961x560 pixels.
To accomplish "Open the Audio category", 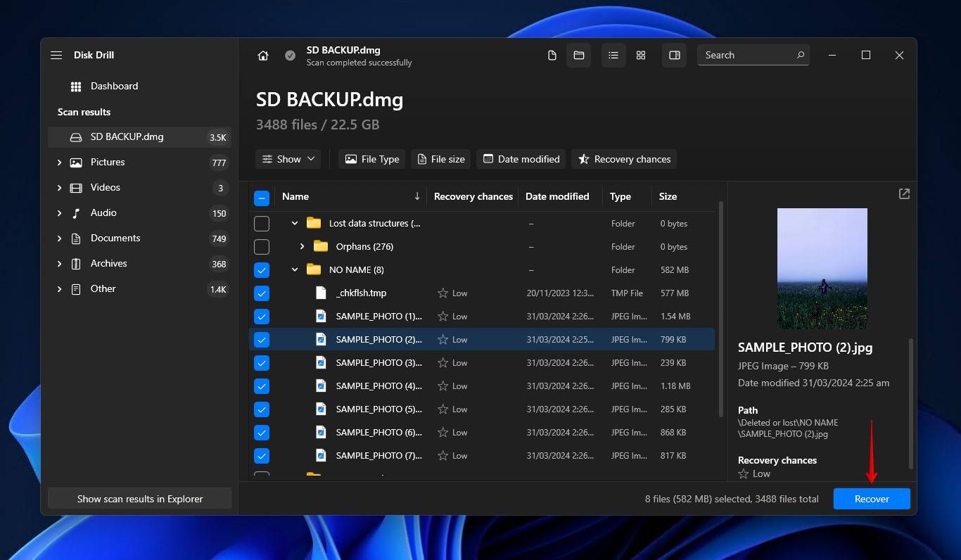I will pyautogui.click(x=139, y=213).
